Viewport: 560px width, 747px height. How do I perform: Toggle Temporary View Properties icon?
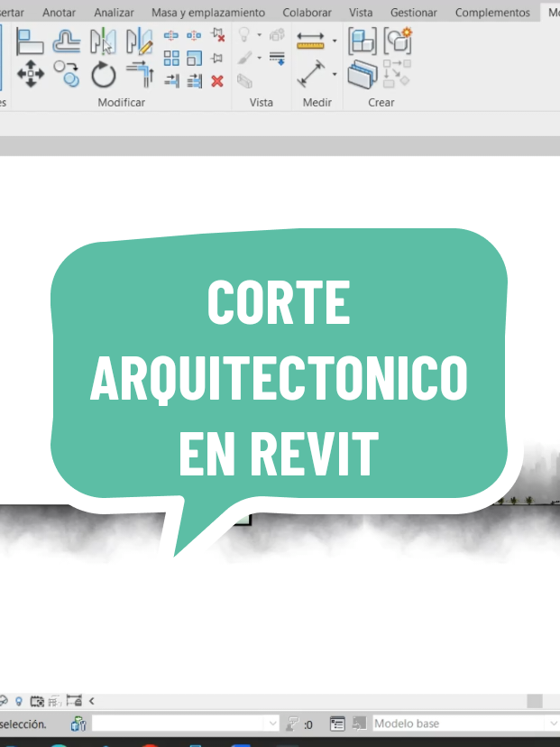tap(37, 701)
